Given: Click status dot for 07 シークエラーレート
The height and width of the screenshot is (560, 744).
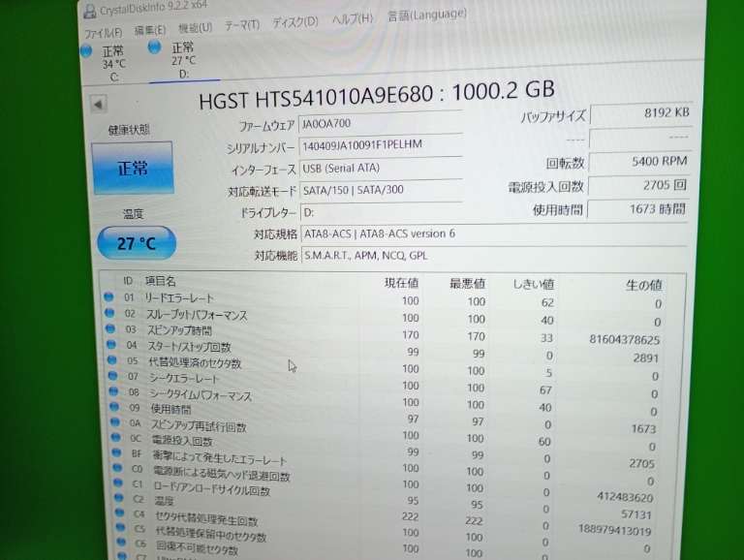Looking at the screenshot, I should click(113, 376).
